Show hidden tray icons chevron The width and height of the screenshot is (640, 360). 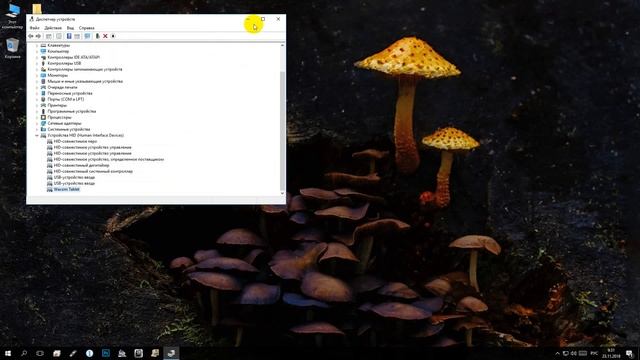tap(557, 353)
